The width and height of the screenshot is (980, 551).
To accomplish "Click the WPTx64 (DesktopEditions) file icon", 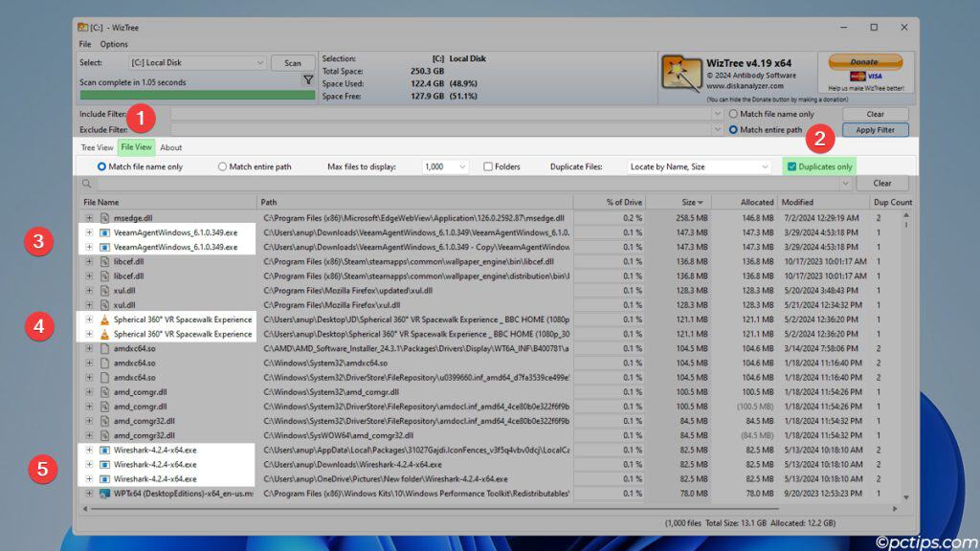I will click(105, 494).
